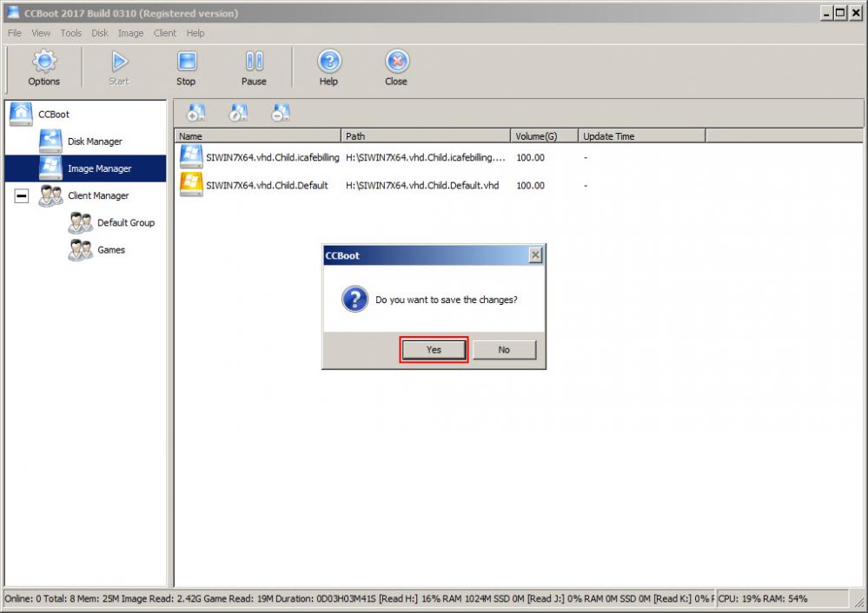Click Yes to save the changes
868x613 pixels.
(434, 350)
